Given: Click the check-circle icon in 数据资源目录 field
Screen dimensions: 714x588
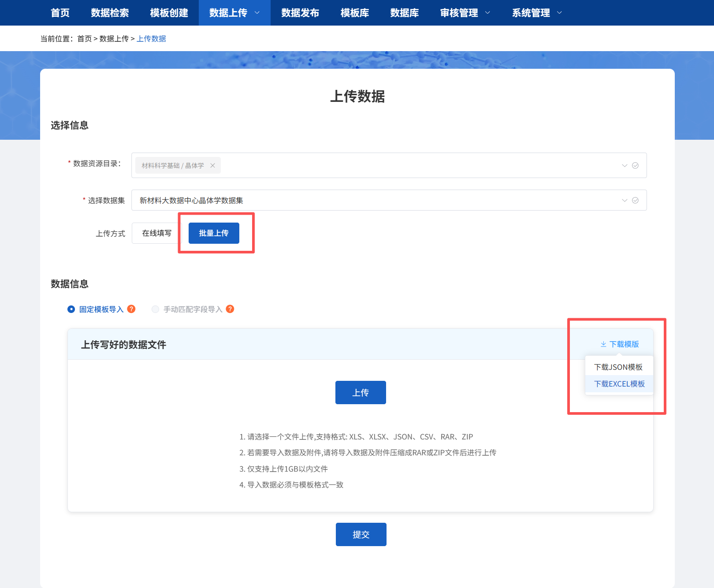Looking at the screenshot, I should [x=635, y=165].
